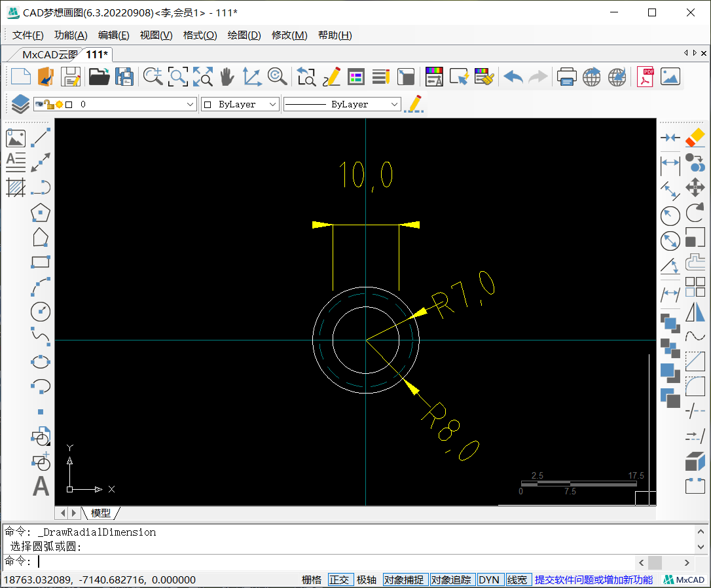Toggle DYN dynamic input
The width and height of the screenshot is (711, 588).
(489, 580)
